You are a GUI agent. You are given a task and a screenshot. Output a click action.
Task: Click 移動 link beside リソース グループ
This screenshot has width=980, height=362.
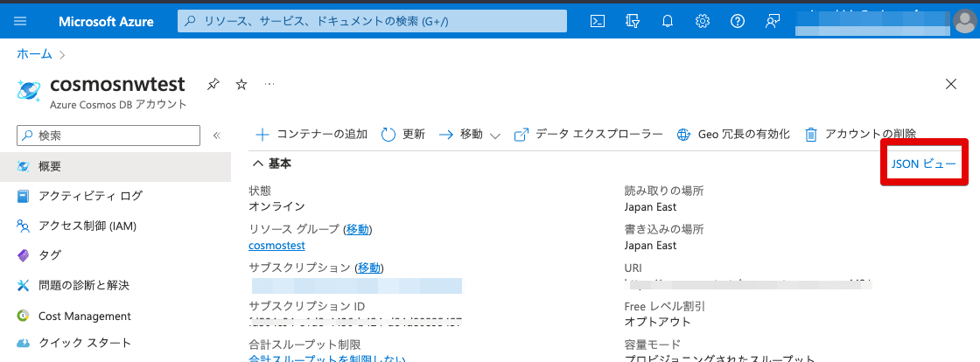358,229
